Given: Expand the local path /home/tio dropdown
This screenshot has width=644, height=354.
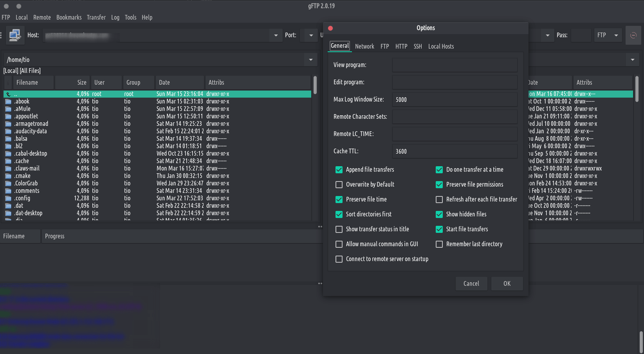Looking at the screenshot, I should (311, 60).
